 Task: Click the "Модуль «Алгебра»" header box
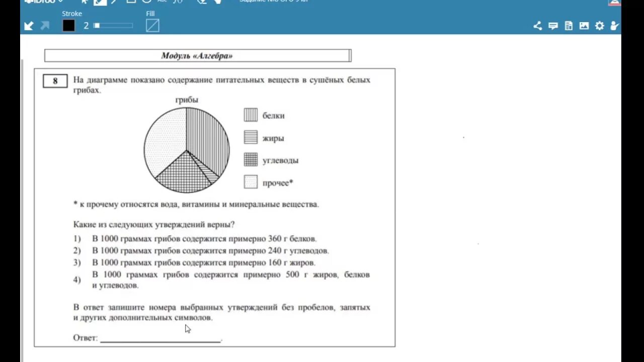[x=198, y=56]
